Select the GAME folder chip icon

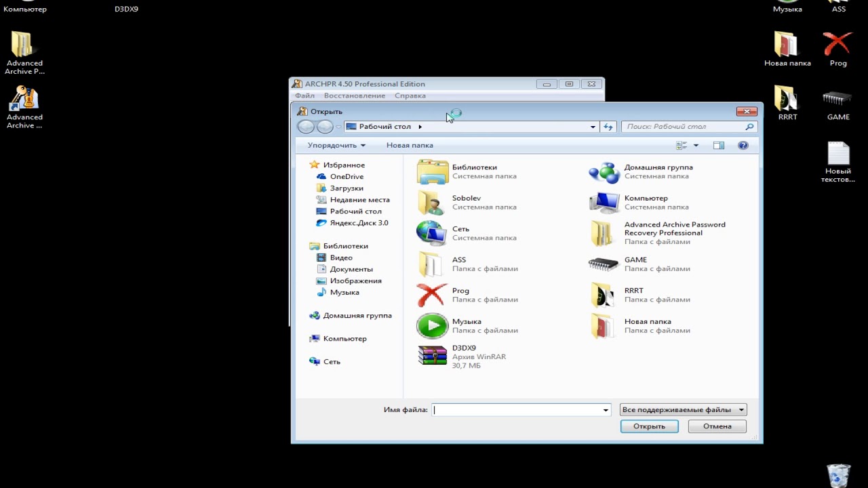click(604, 264)
